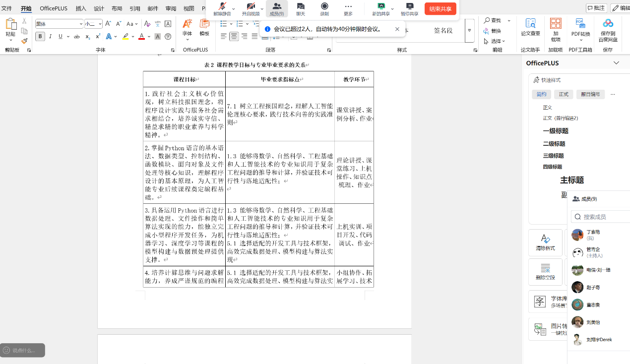
Task: Open the red font color picker
Action: point(149,36)
